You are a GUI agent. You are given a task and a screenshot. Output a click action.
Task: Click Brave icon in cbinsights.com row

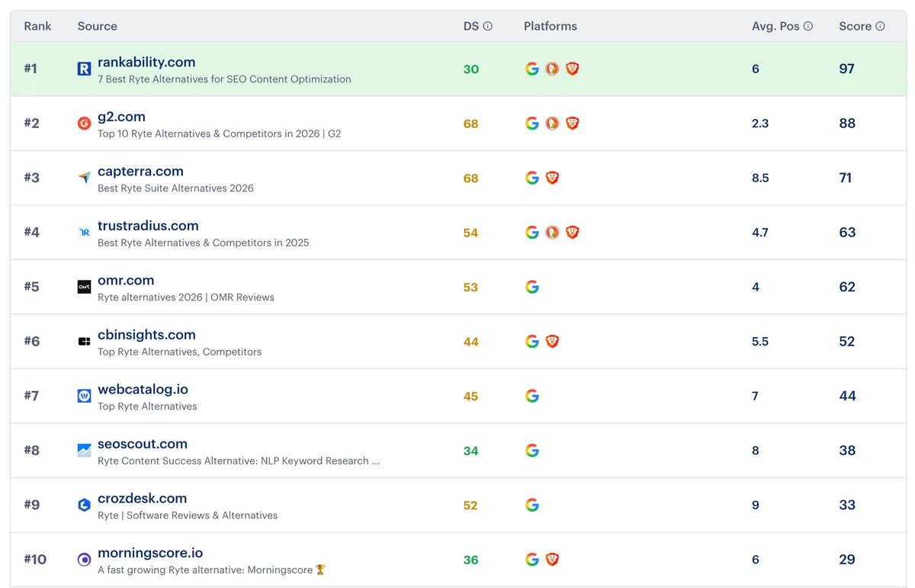point(552,341)
